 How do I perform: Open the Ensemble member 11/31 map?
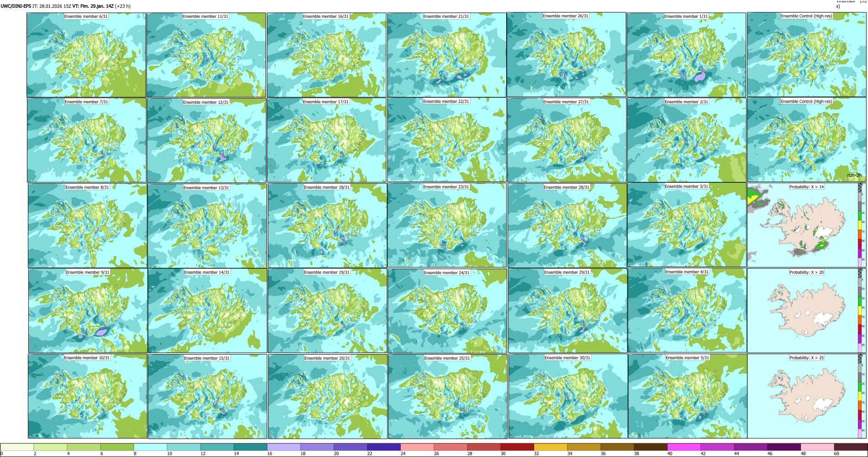click(206, 55)
